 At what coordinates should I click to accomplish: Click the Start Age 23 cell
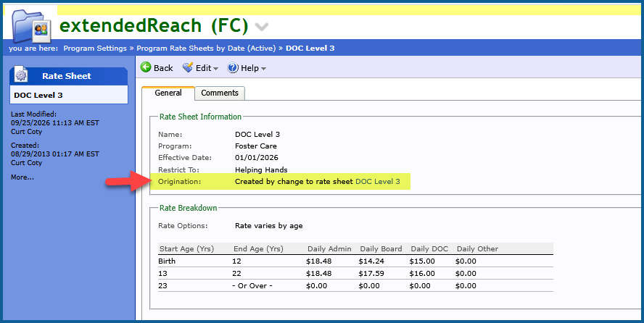click(x=163, y=286)
